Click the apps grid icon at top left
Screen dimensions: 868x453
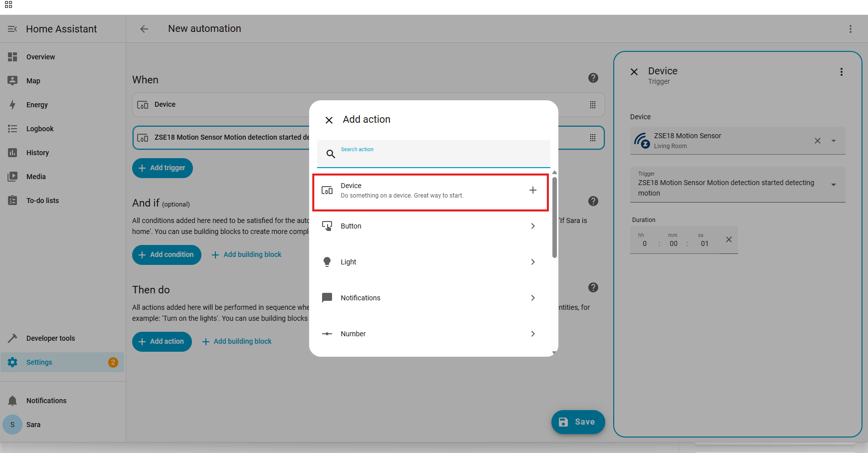click(x=8, y=5)
